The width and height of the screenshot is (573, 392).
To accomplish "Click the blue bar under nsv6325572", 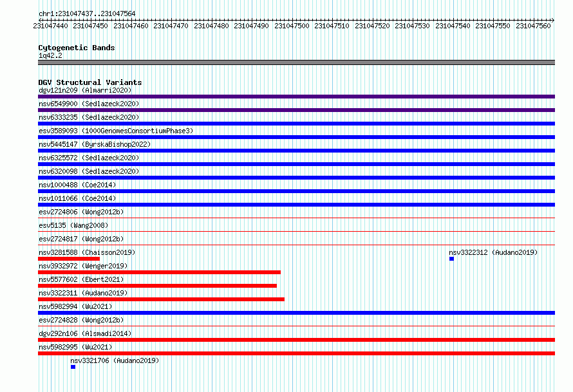I will tap(296, 164).
